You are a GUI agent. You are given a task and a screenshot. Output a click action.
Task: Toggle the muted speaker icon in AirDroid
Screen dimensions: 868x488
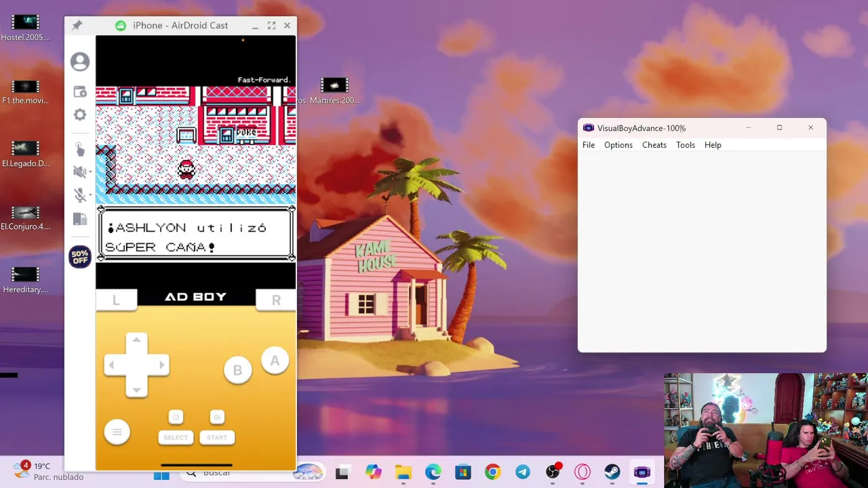click(x=79, y=171)
